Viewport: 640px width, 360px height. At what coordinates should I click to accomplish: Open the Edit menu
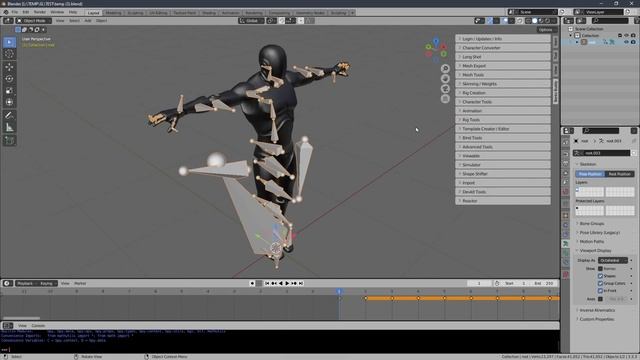pos(25,12)
